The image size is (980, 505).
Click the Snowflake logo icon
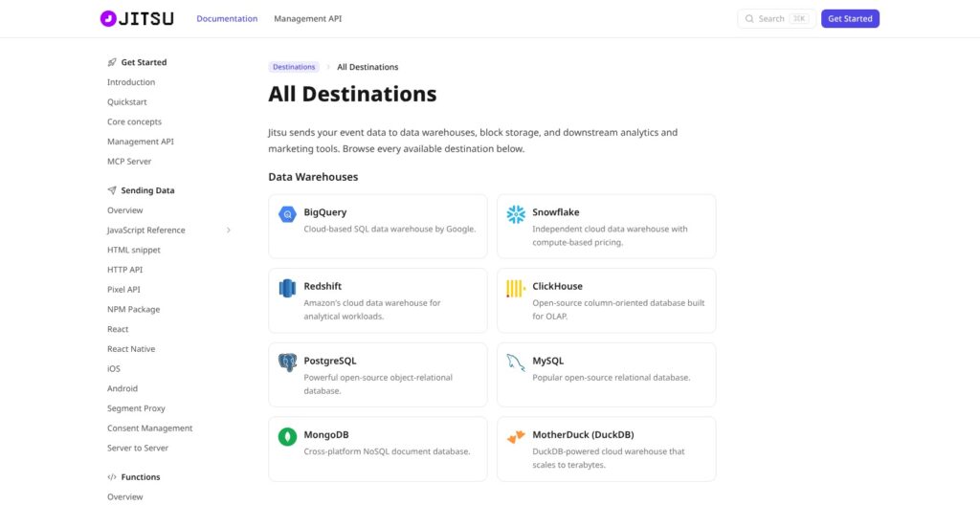[516, 214]
